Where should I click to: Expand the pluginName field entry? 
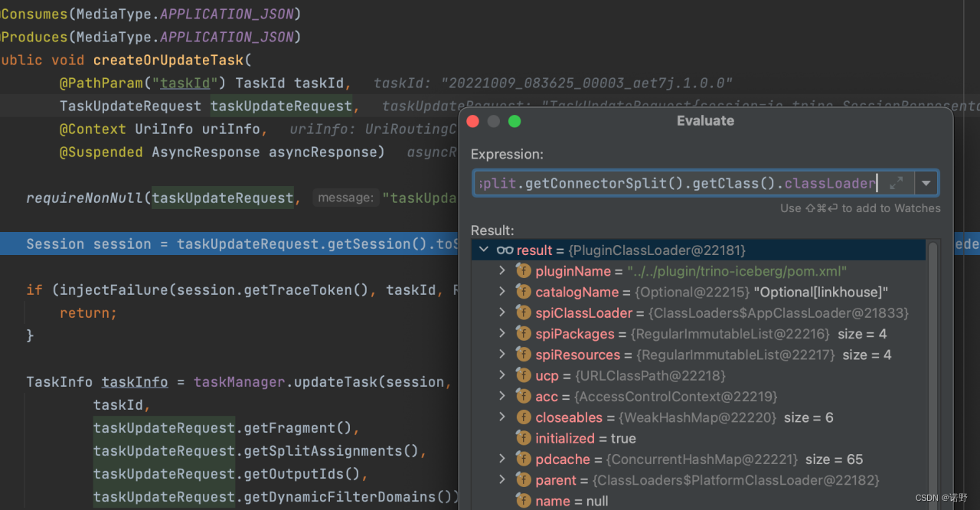tap(502, 271)
